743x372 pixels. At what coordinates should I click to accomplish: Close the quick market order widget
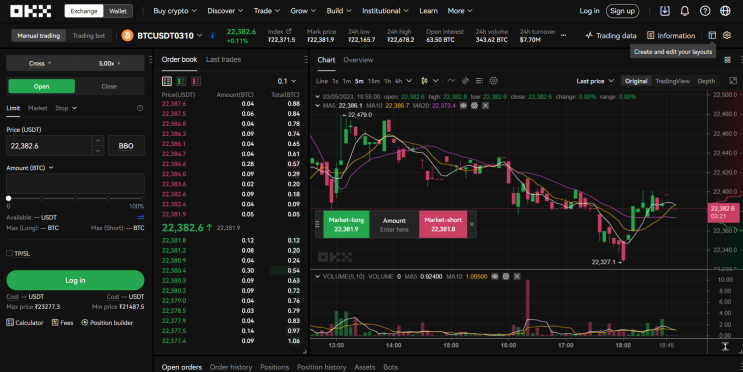point(471,224)
